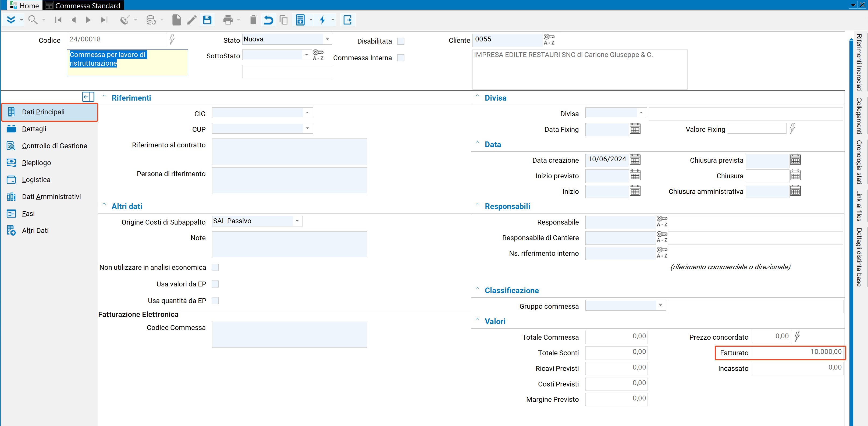Open the Gruppo commessa dropdown
The height and width of the screenshot is (426, 868).
tap(660, 305)
